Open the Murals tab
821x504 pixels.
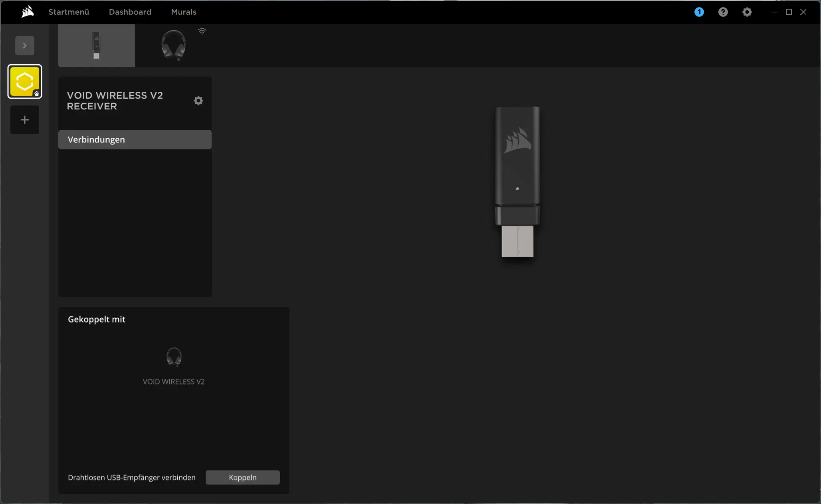(184, 12)
